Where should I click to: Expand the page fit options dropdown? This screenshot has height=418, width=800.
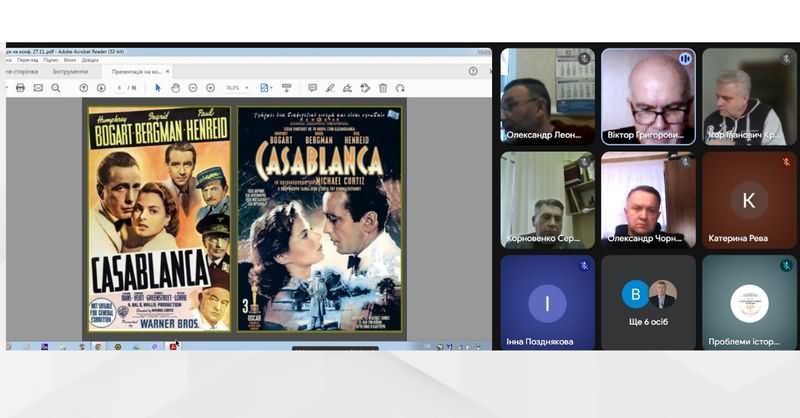pyautogui.click(x=266, y=88)
